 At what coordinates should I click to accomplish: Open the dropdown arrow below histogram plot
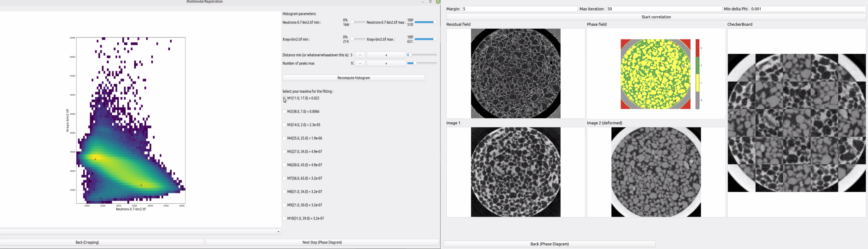278,232
